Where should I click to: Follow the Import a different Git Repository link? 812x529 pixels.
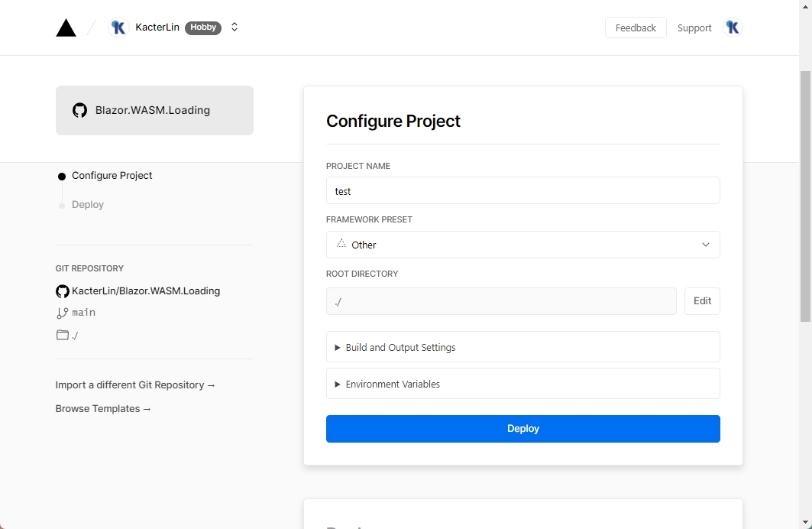[135, 385]
